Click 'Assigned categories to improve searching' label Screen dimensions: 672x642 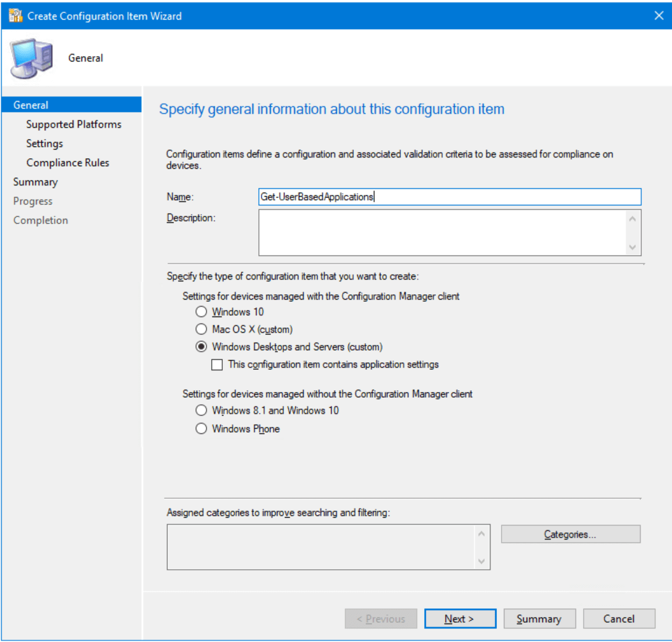tap(278, 513)
